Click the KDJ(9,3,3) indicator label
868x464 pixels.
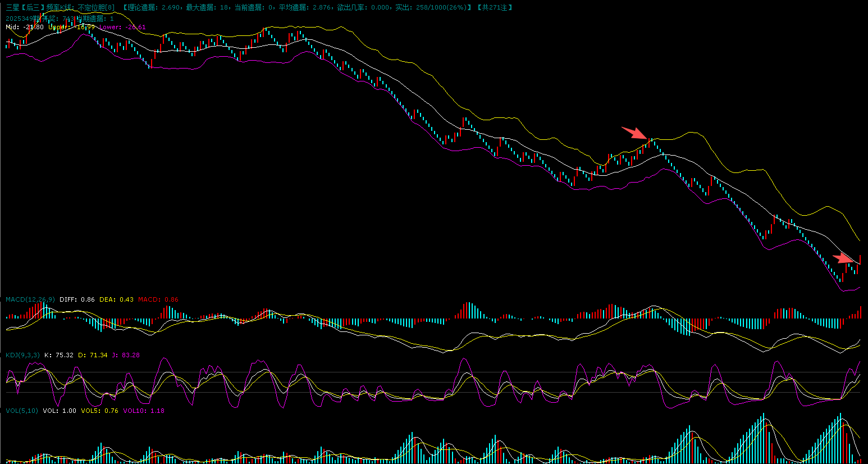pyautogui.click(x=22, y=355)
